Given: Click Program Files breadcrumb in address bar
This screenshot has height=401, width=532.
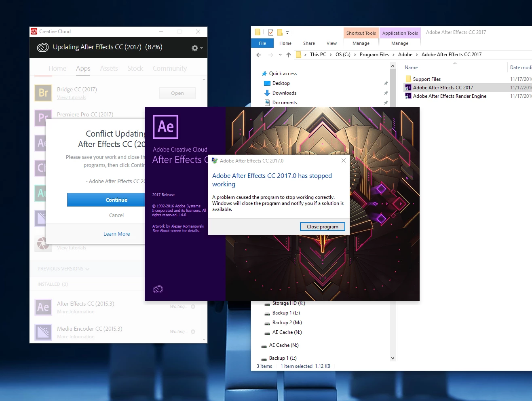Looking at the screenshot, I should (x=374, y=55).
